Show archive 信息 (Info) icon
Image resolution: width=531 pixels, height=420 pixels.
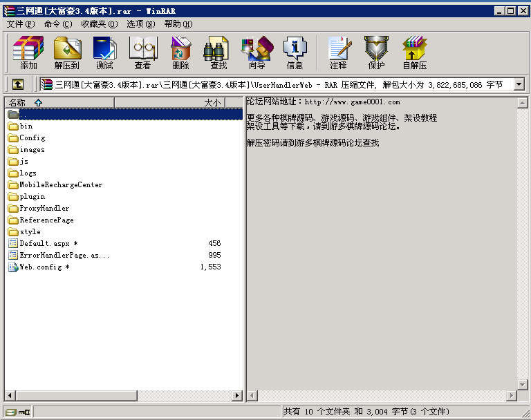tap(295, 52)
